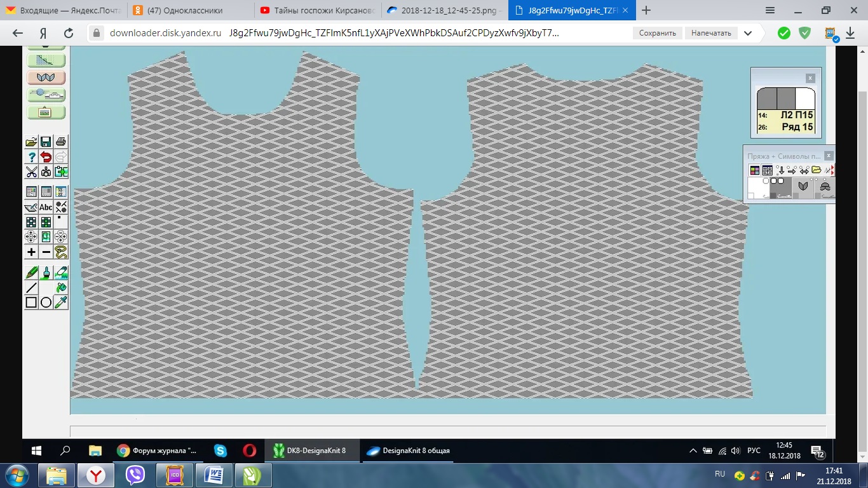Open the Stitch Designer section button
The image size is (868, 488).
[x=46, y=78]
